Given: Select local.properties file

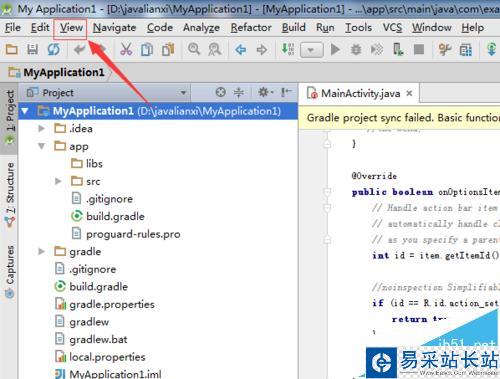Looking at the screenshot, I should pyautogui.click(x=100, y=357).
